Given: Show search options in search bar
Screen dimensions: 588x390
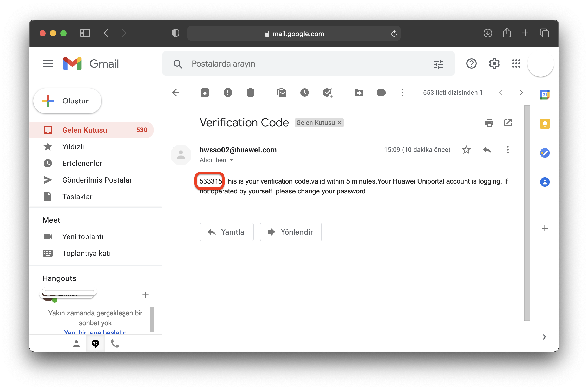Looking at the screenshot, I should click(x=439, y=64).
